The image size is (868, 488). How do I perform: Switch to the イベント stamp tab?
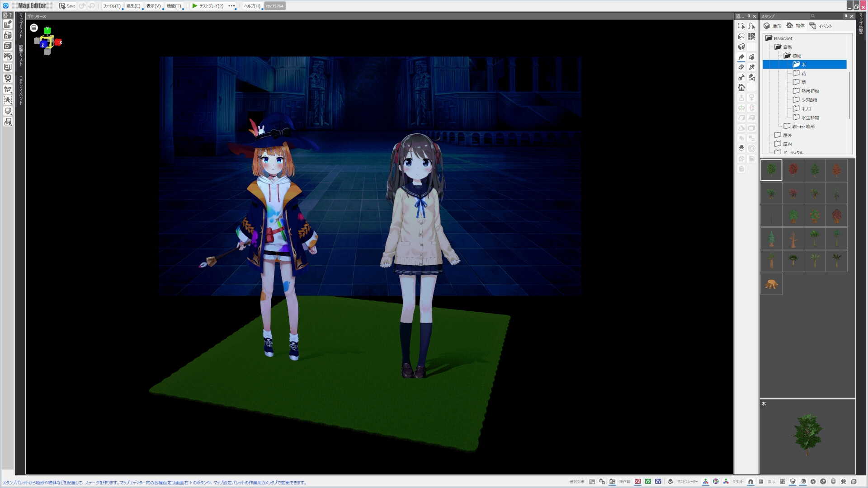[x=821, y=26]
